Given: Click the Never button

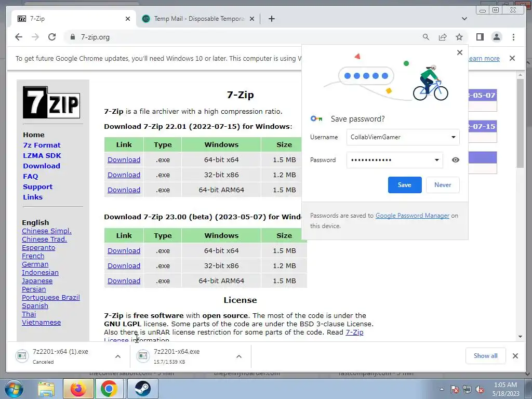Looking at the screenshot, I should (443, 185).
